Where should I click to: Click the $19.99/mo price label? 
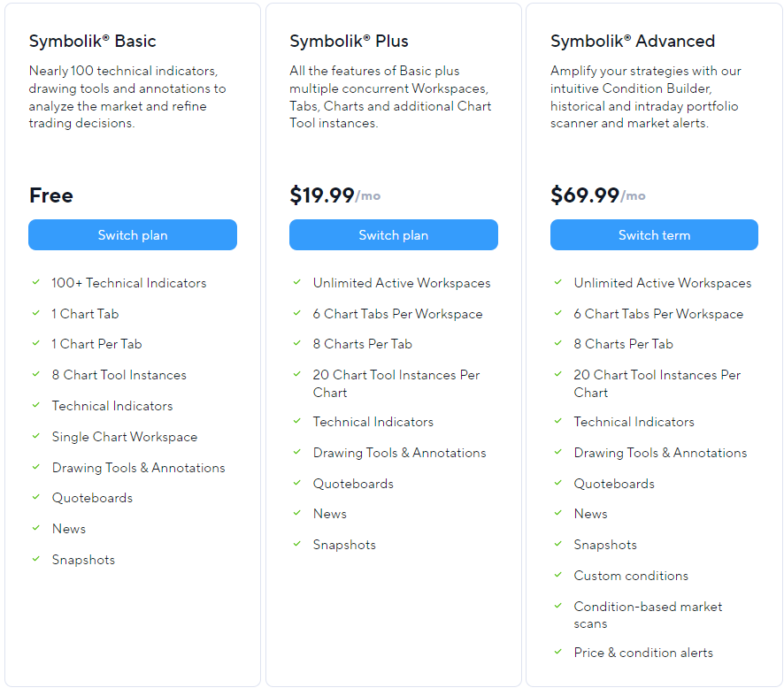[x=335, y=195]
